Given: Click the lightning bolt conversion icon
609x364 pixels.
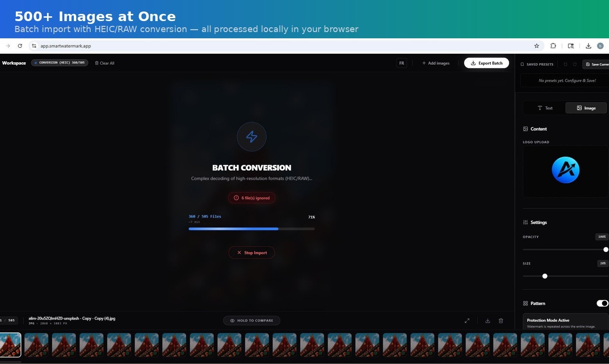Looking at the screenshot, I should (252, 137).
